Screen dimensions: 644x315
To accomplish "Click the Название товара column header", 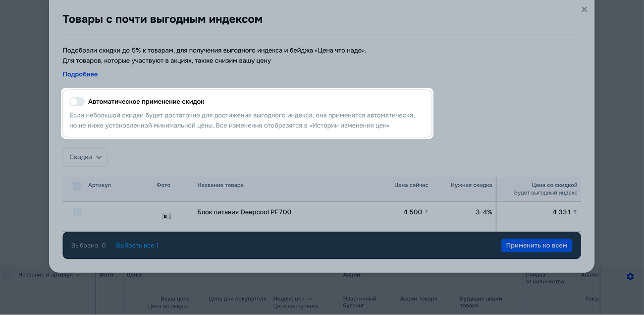I will tap(220, 185).
